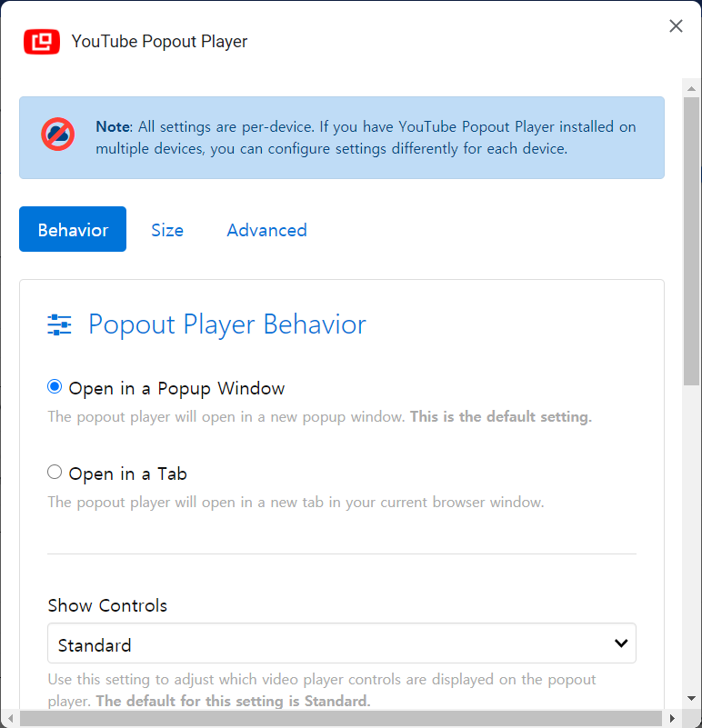Click the 'Open in a Tab' label text
Image resolution: width=702 pixels, height=728 pixels.
pos(128,474)
